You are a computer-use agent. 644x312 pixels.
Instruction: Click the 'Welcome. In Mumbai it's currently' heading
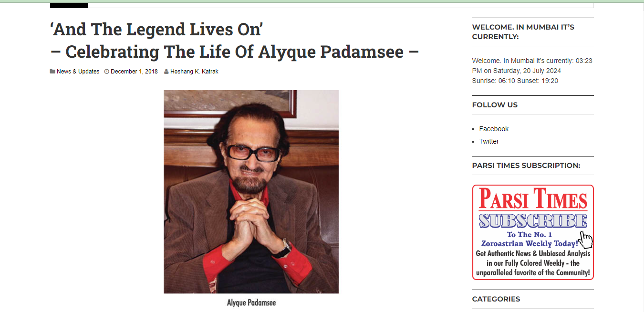click(523, 32)
